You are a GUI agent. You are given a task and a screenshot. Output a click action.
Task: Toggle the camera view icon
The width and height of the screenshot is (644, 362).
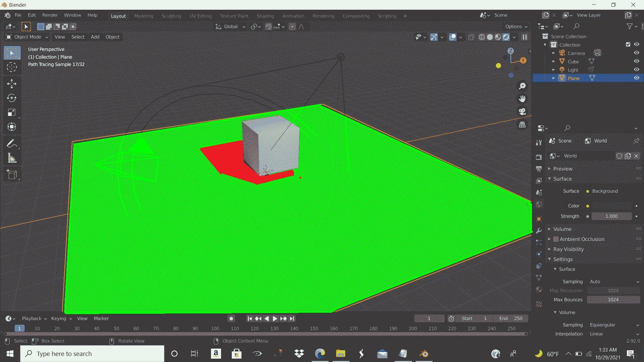(x=522, y=112)
